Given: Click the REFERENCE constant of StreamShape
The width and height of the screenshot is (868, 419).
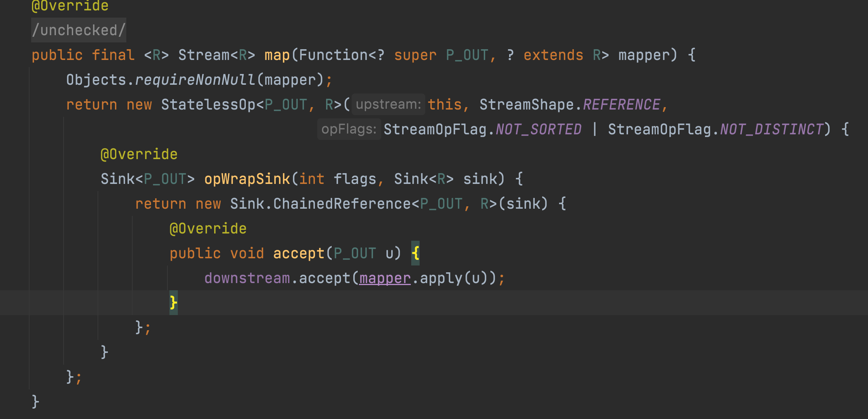Looking at the screenshot, I should (x=621, y=105).
